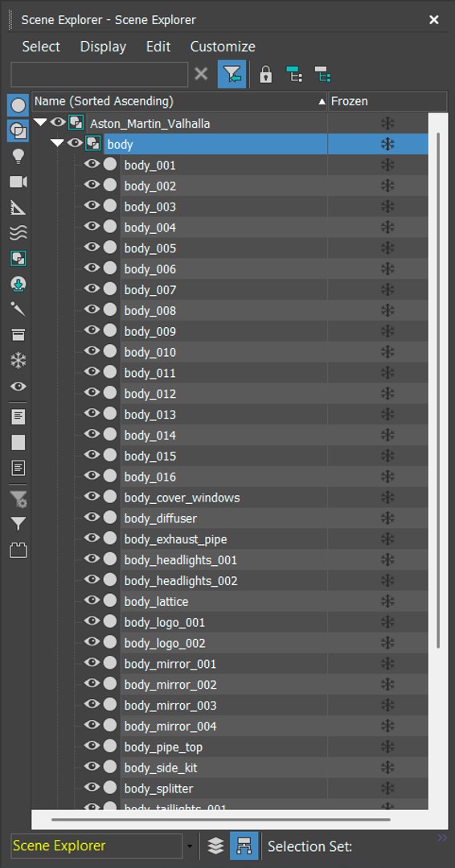Image resolution: width=455 pixels, height=868 pixels.
Task: Click the vertical scrollbar of the object list
Action: coord(438,391)
